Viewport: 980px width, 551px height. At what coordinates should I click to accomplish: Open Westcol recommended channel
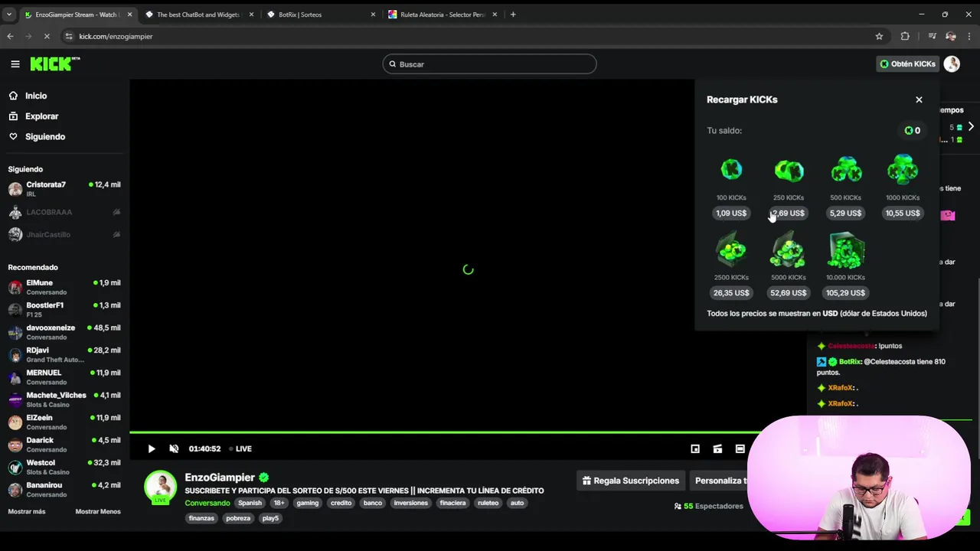click(64, 467)
